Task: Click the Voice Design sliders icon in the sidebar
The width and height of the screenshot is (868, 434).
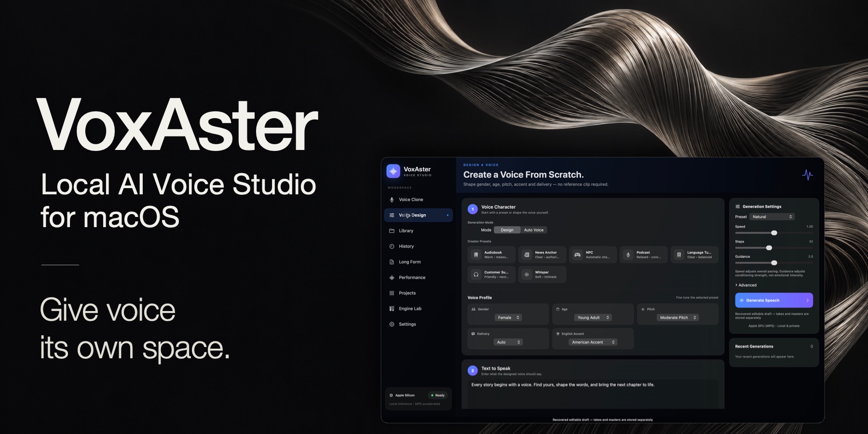Action: tap(392, 215)
